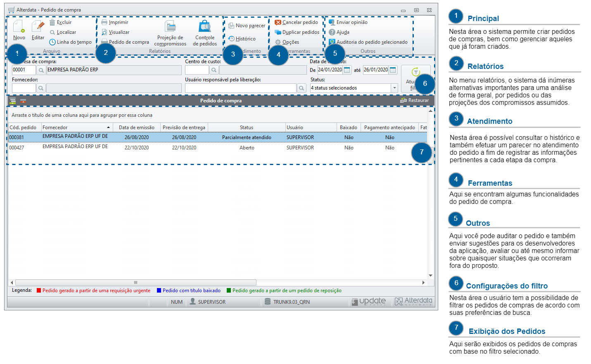Open the Localizar search tool
Image resolution: width=591 pixels, height=364 pixels.
63,32
